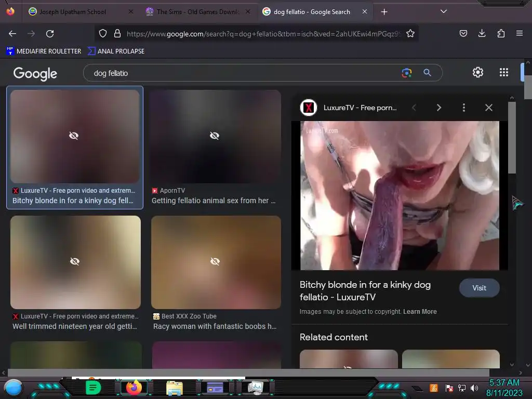Open MEDIAFIRE ROULETTER bookmark
532x399 pixels.
[44, 51]
